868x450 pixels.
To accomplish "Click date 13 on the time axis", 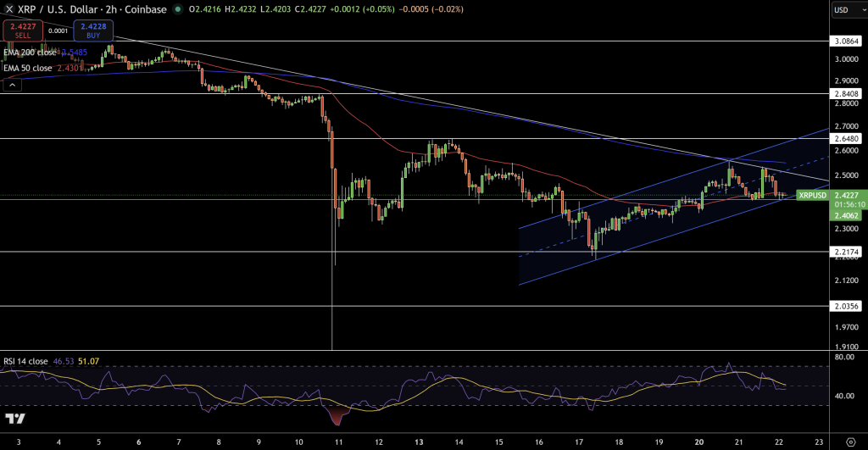I will [420, 442].
